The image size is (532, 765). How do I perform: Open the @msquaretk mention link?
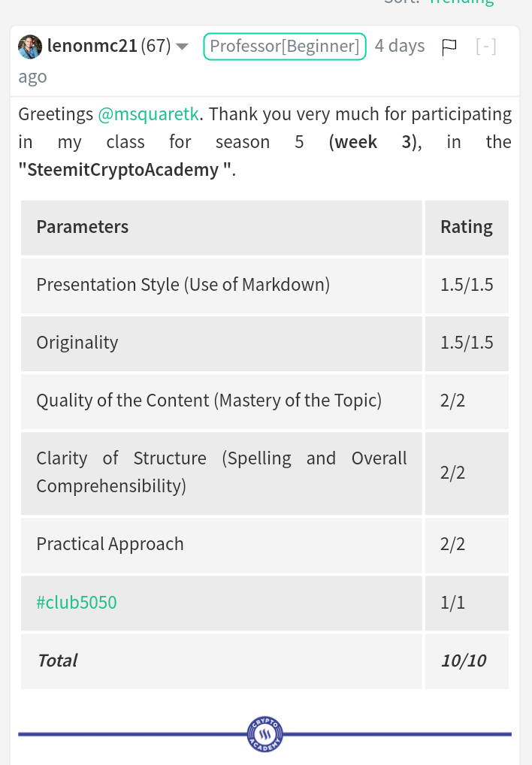pos(148,114)
